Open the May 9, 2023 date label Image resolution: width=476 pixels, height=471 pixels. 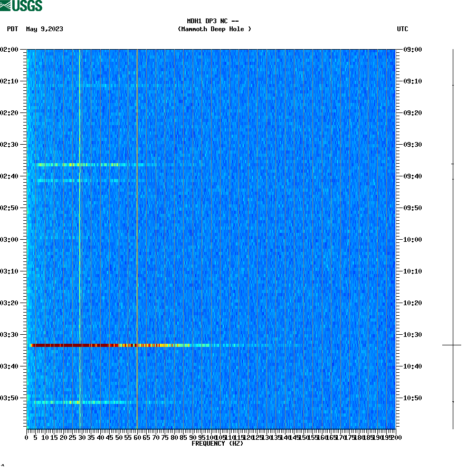(x=44, y=30)
